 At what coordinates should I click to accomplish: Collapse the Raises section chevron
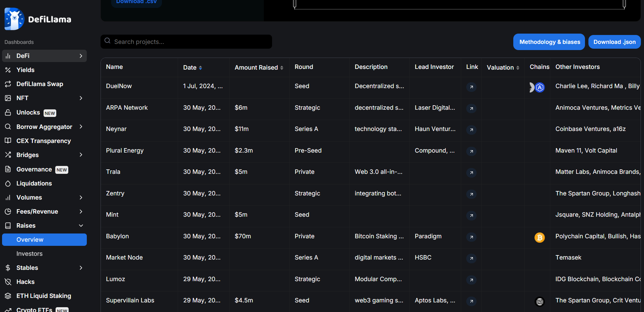coord(81,226)
